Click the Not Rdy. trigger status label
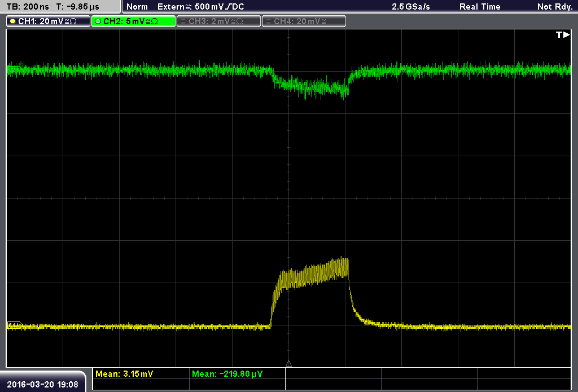This screenshot has height=392, width=578. (555, 7)
